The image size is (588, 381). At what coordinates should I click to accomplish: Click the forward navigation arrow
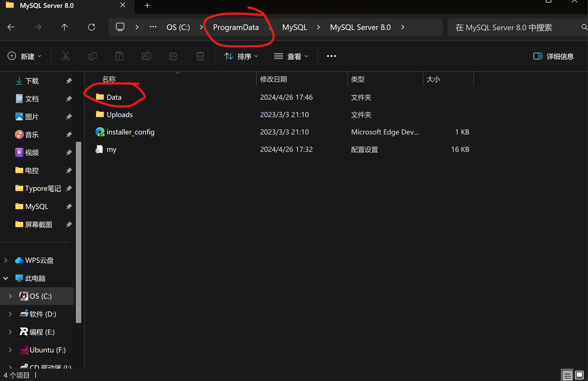coord(38,27)
